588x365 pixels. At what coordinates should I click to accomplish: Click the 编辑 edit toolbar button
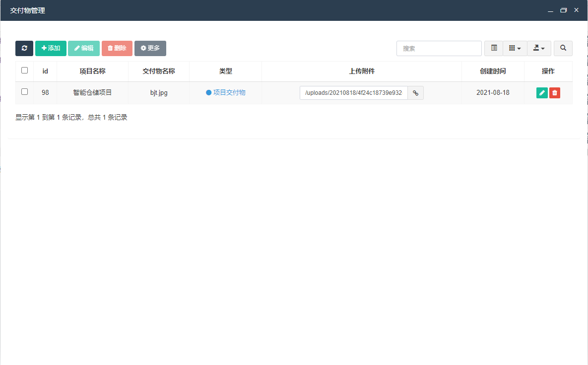point(84,48)
